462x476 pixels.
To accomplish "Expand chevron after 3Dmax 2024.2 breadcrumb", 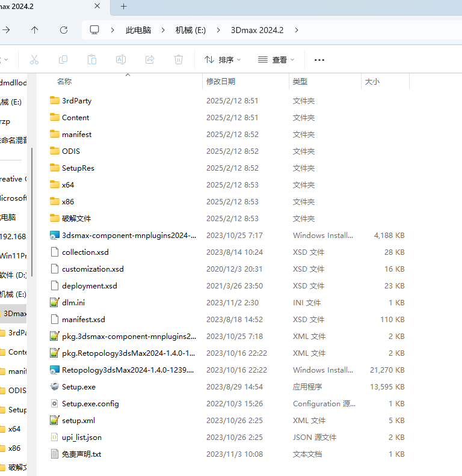I will click(x=297, y=30).
